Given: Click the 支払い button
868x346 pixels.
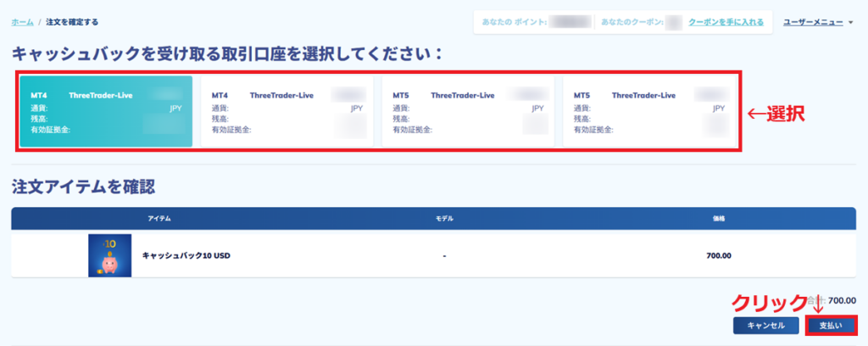Looking at the screenshot, I should (x=831, y=326).
